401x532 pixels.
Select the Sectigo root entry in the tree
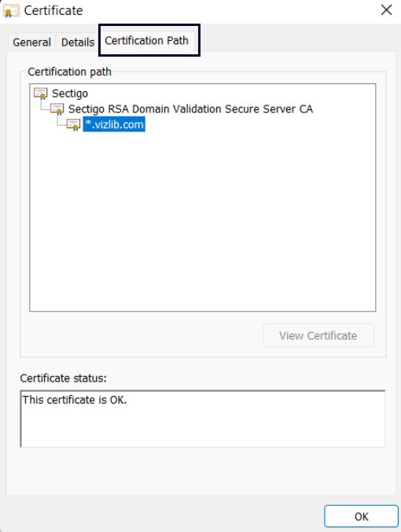[x=70, y=94]
